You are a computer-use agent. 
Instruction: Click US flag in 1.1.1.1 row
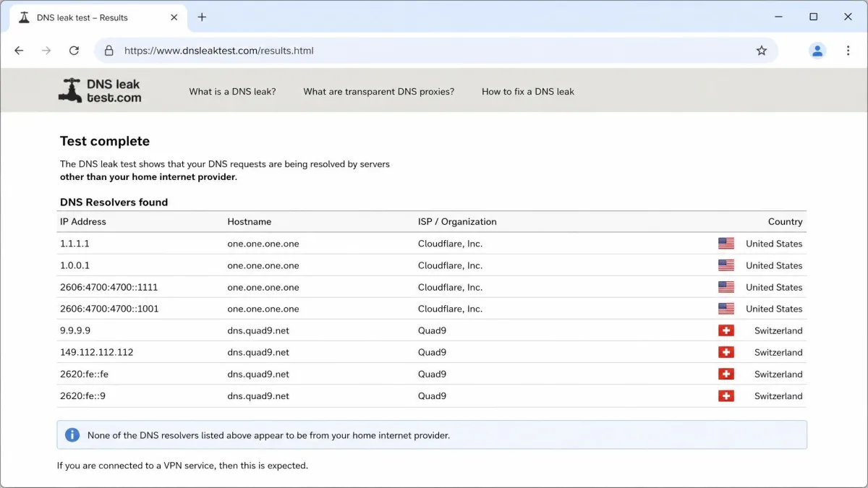[x=726, y=244]
